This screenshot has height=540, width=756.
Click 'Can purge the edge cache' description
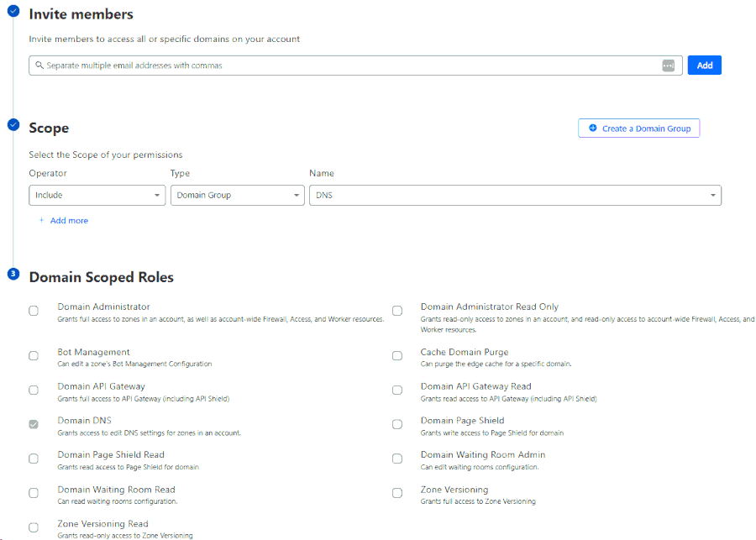(x=496, y=364)
